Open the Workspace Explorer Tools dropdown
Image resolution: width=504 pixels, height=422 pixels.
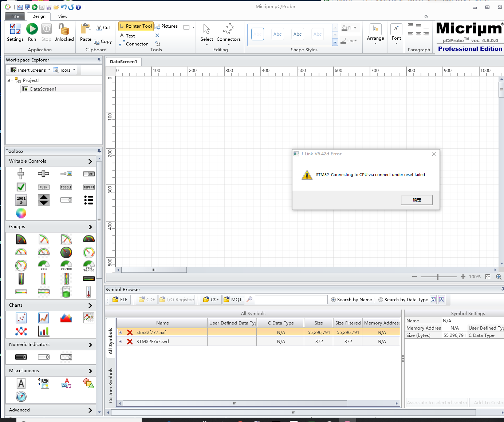[64, 70]
